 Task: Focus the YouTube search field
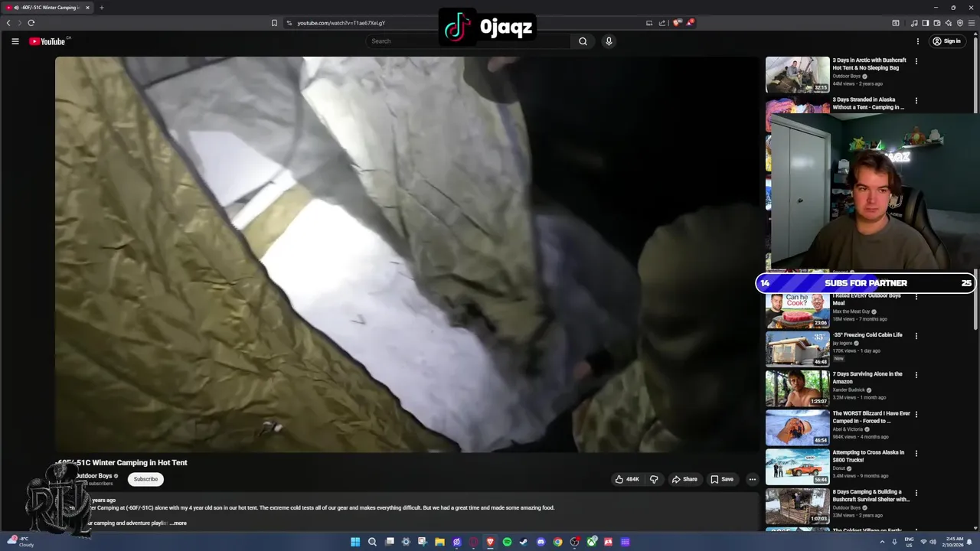(469, 41)
